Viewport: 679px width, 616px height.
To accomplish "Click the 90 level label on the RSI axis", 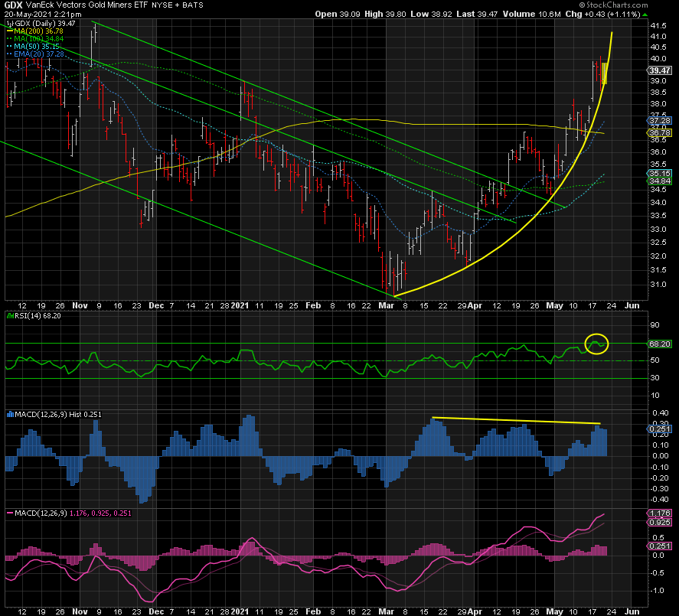I will pos(655,325).
